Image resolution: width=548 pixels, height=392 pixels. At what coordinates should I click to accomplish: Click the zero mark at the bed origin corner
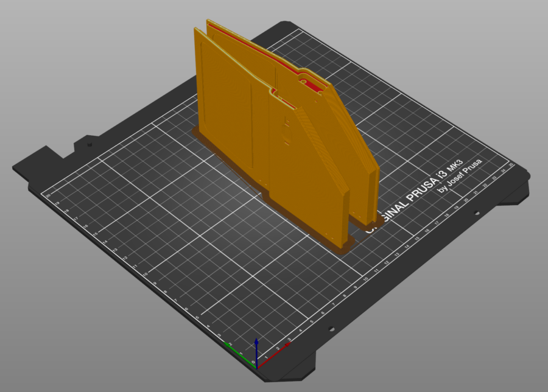pos(253,362)
